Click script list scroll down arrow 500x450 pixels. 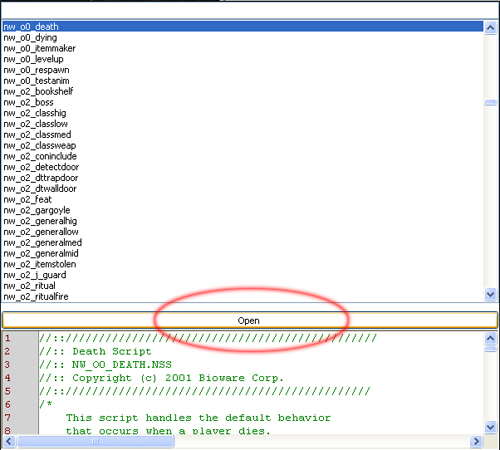tap(490, 294)
